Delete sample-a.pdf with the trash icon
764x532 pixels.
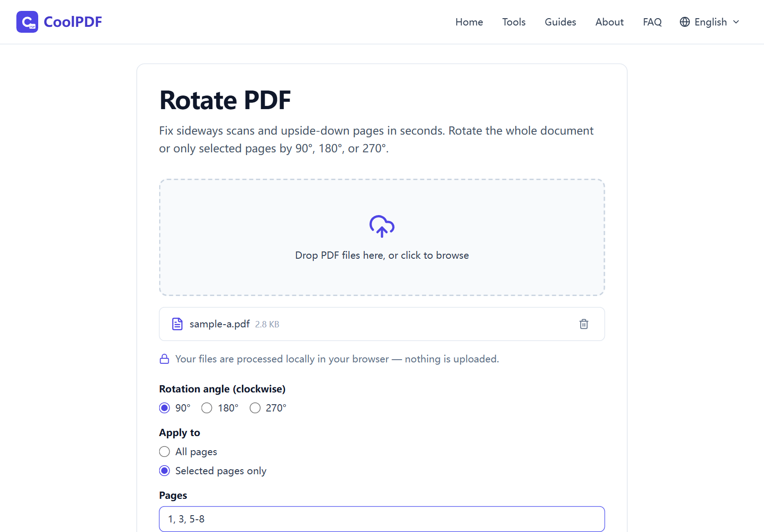point(584,324)
